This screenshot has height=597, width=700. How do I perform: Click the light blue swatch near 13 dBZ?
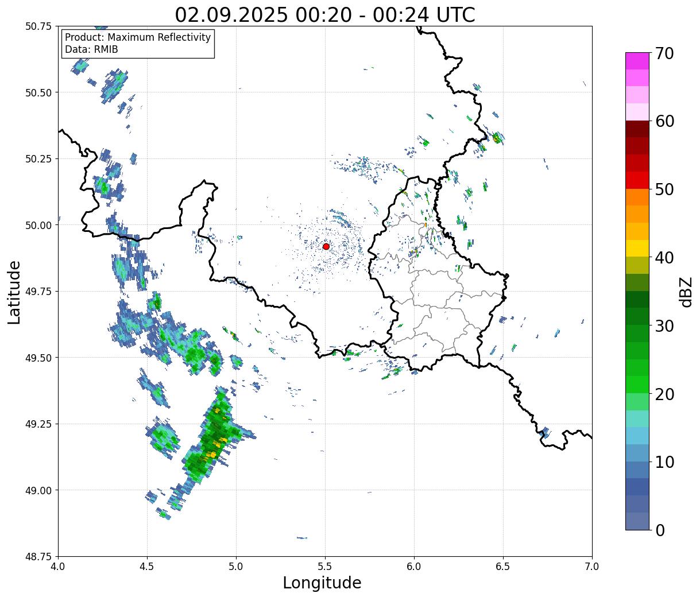click(637, 436)
